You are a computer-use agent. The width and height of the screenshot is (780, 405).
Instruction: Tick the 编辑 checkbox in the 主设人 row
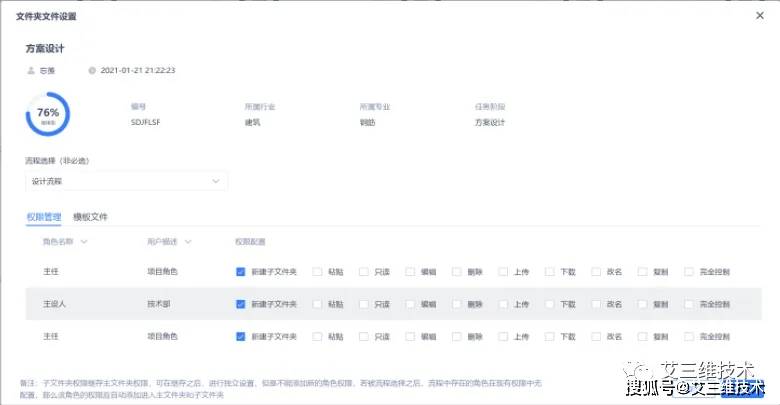pyautogui.click(x=410, y=304)
